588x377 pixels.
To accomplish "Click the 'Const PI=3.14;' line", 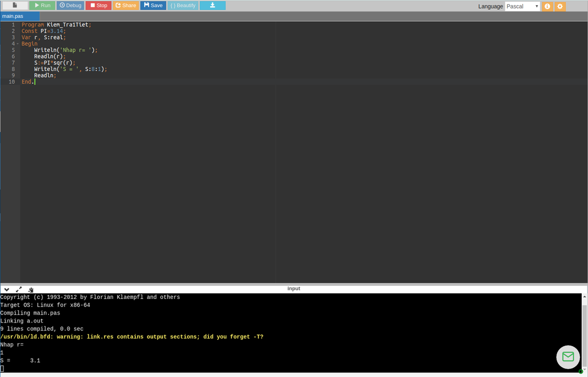I will pyautogui.click(x=44, y=31).
